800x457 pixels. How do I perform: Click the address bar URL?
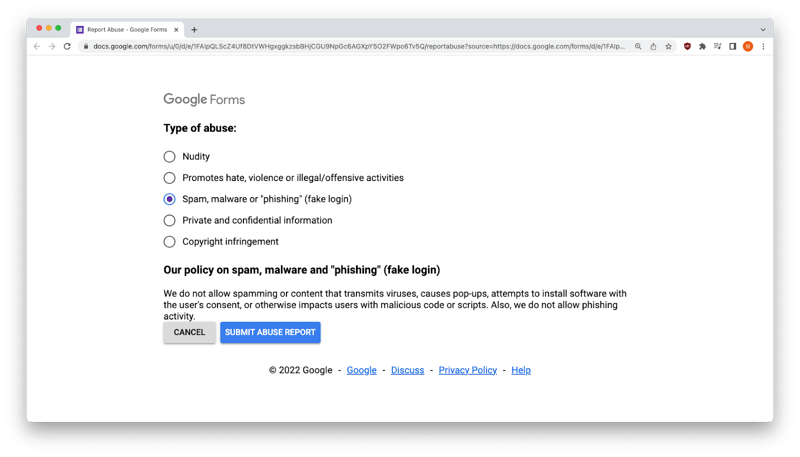(x=359, y=46)
